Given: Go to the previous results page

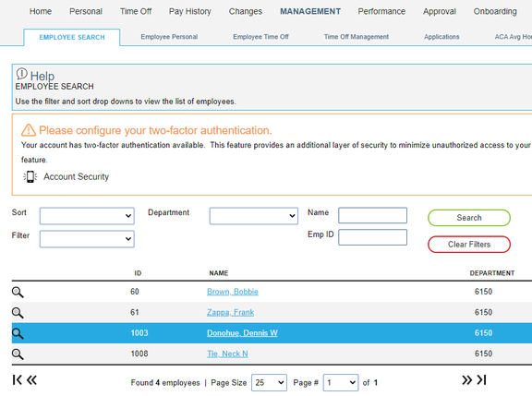Looking at the screenshot, I should 31,379.
